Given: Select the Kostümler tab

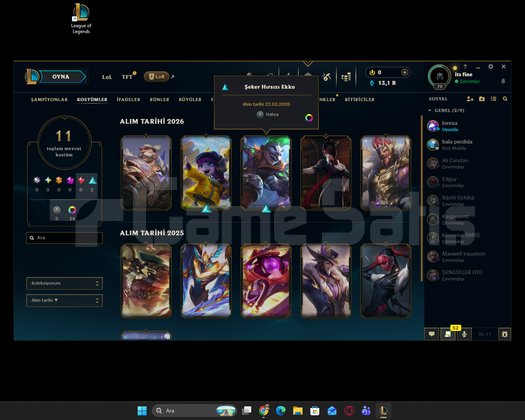Looking at the screenshot, I should (92, 99).
